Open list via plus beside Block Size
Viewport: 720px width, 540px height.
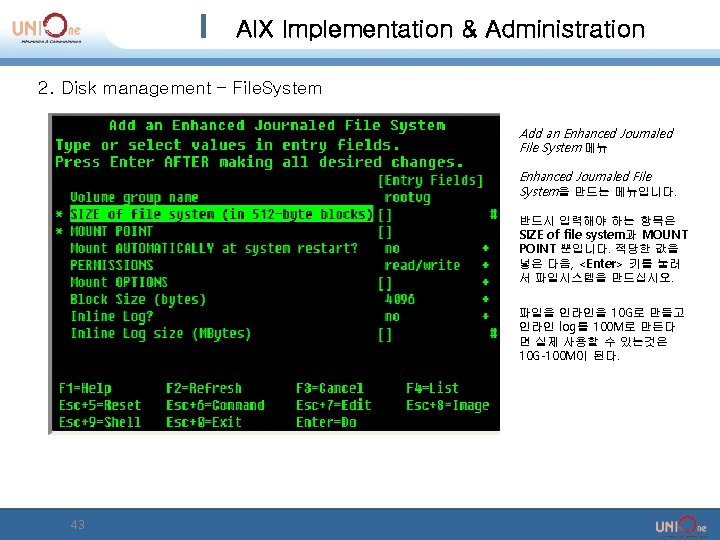(x=486, y=299)
